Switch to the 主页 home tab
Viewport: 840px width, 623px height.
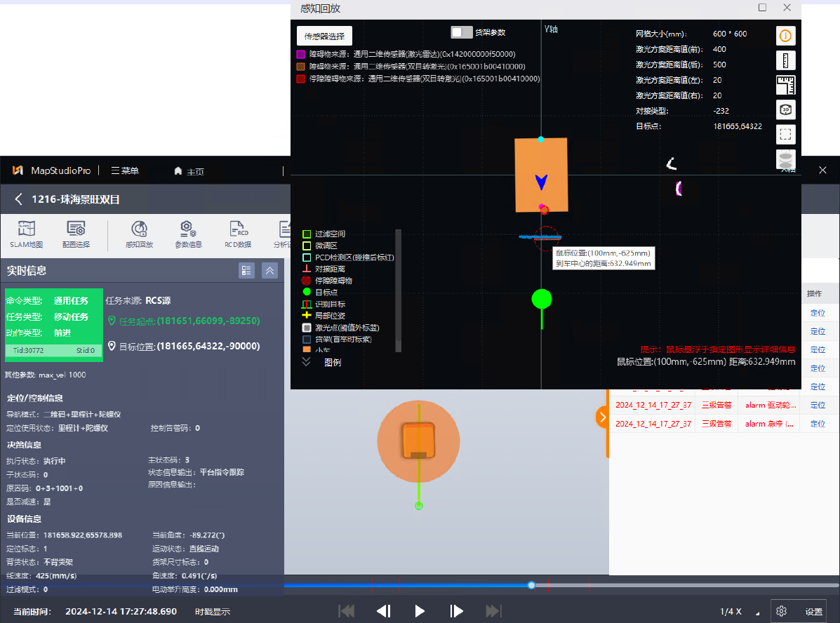pyautogui.click(x=189, y=171)
